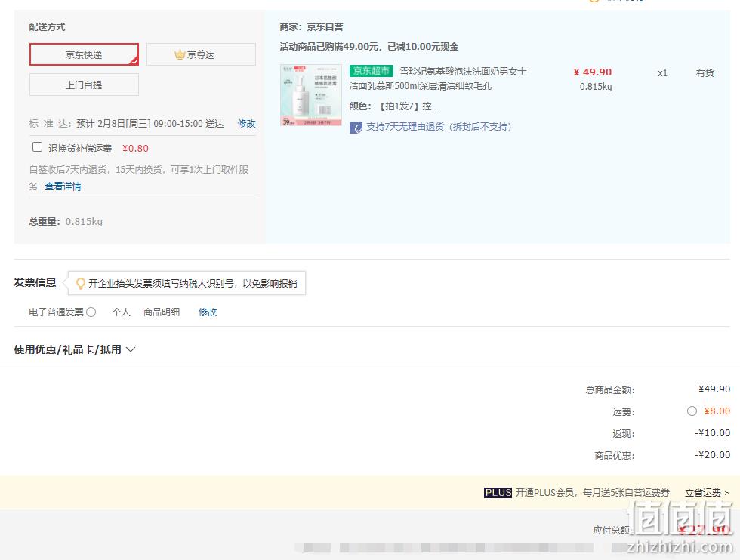The width and height of the screenshot is (740, 560).
Task: Click the -¥20.00 商品优惠 amount
Action: tap(712, 455)
